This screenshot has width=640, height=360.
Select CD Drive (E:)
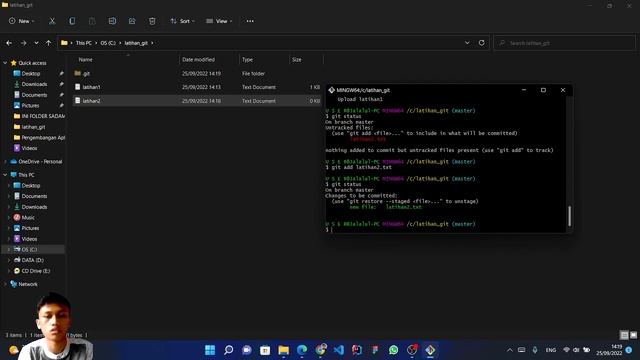tap(36, 271)
